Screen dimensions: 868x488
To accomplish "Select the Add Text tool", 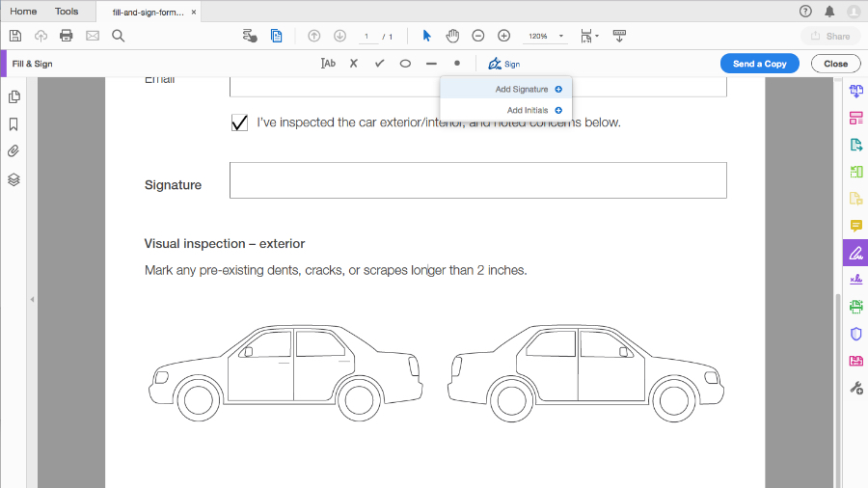I will click(x=328, y=64).
